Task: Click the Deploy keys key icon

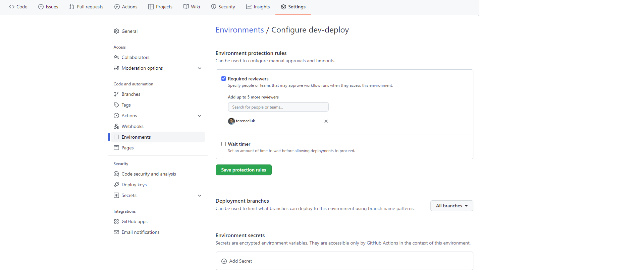Action: 116,185
